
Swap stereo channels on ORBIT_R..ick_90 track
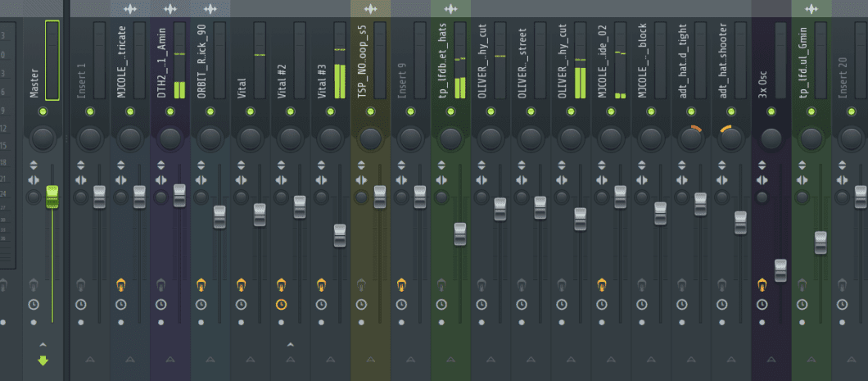click(x=201, y=180)
